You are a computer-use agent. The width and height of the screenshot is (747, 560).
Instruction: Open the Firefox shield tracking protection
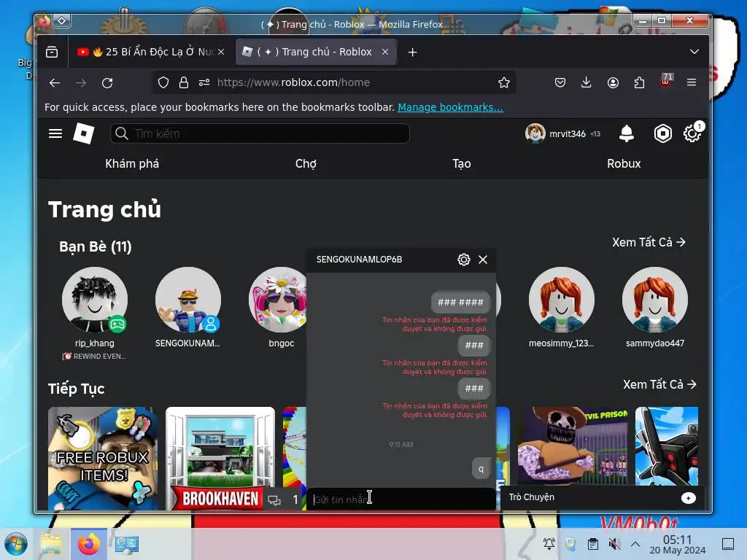(x=163, y=83)
